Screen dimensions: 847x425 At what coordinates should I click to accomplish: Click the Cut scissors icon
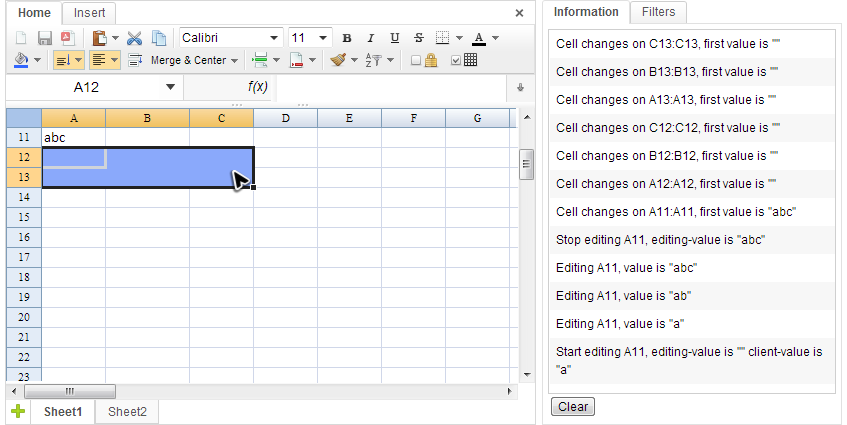(135, 38)
